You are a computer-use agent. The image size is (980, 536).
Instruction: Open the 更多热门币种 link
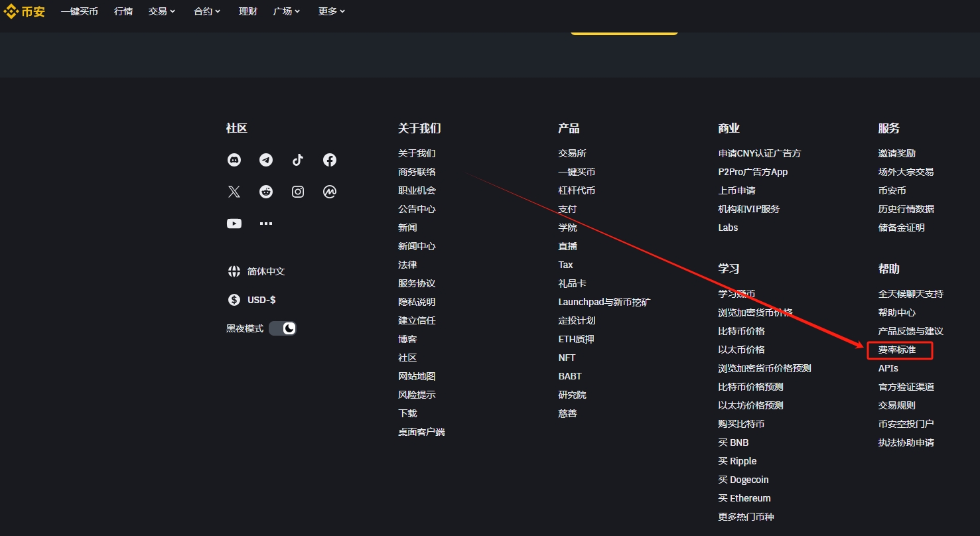coord(746,517)
